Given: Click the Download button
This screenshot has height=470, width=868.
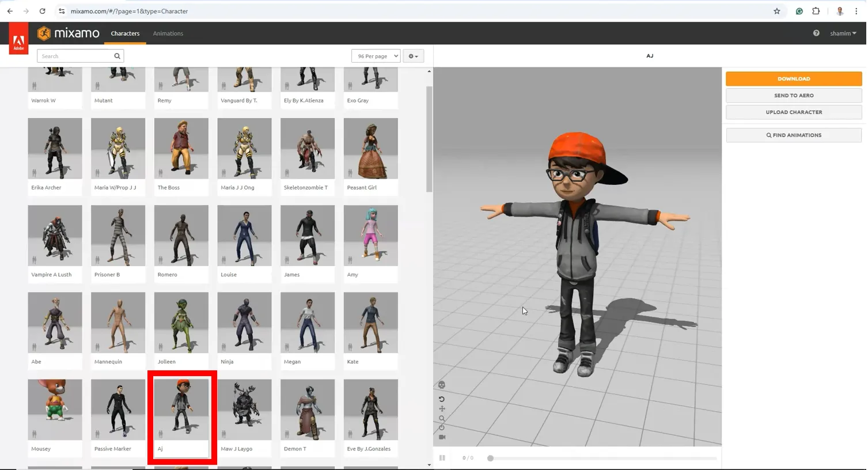Looking at the screenshot, I should click(x=794, y=78).
